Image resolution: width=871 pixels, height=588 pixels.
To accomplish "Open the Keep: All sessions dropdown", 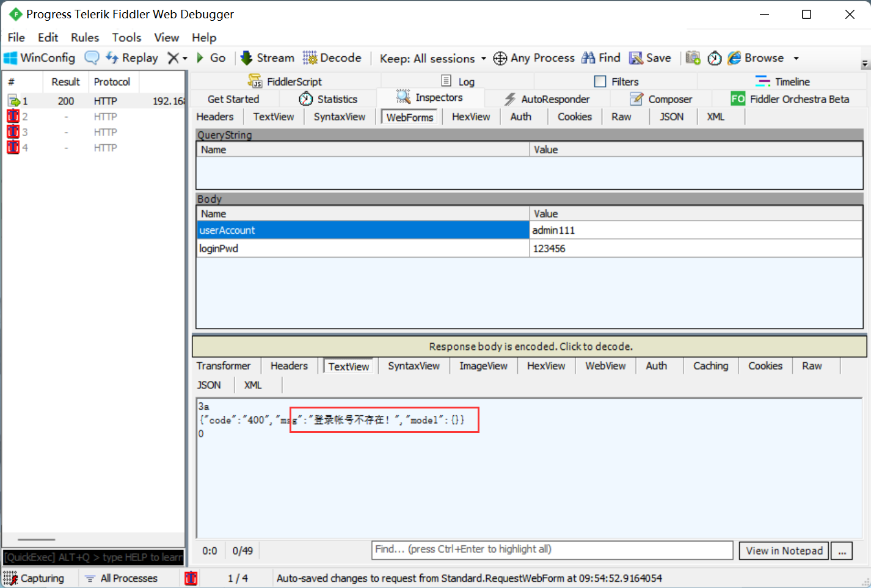I will pos(433,59).
